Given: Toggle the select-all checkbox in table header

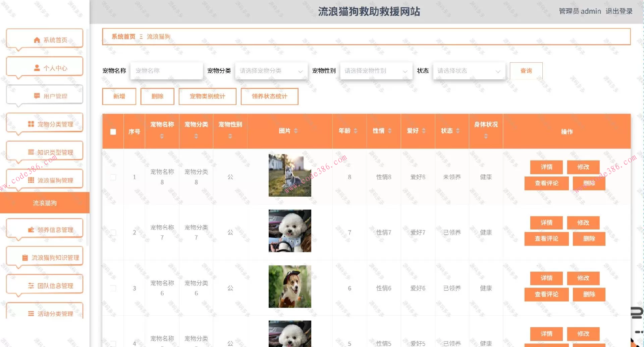Looking at the screenshot, I should pyautogui.click(x=113, y=132).
